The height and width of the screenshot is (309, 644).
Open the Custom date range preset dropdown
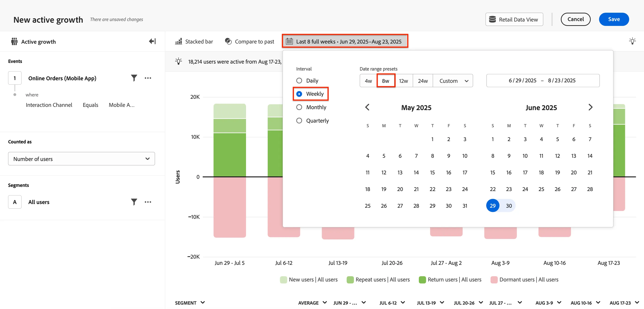click(x=453, y=81)
